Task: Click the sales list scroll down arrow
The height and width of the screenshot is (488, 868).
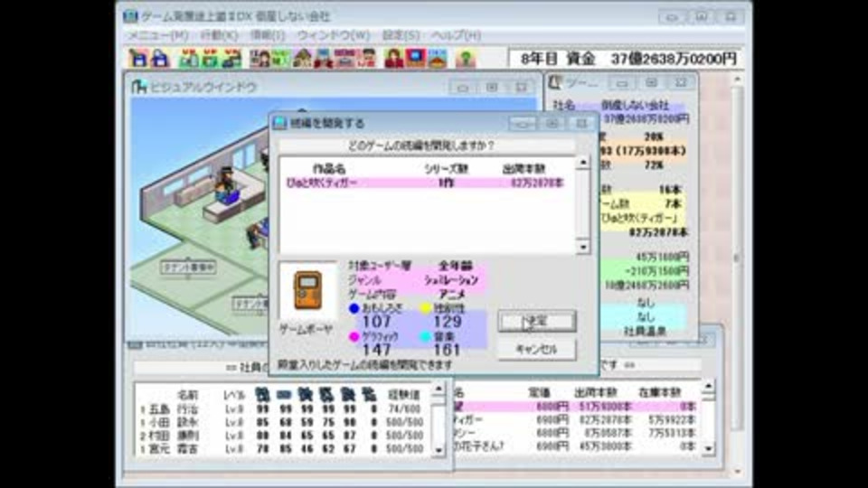Action: click(709, 449)
